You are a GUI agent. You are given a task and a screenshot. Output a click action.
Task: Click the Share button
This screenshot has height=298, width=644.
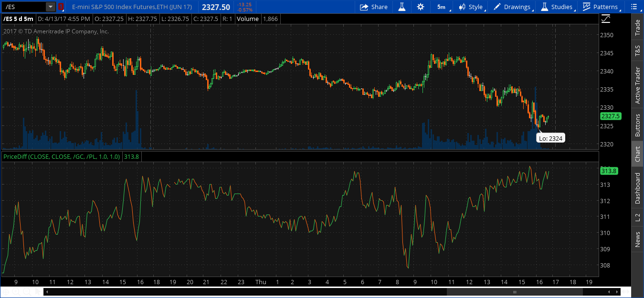(x=373, y=7)
